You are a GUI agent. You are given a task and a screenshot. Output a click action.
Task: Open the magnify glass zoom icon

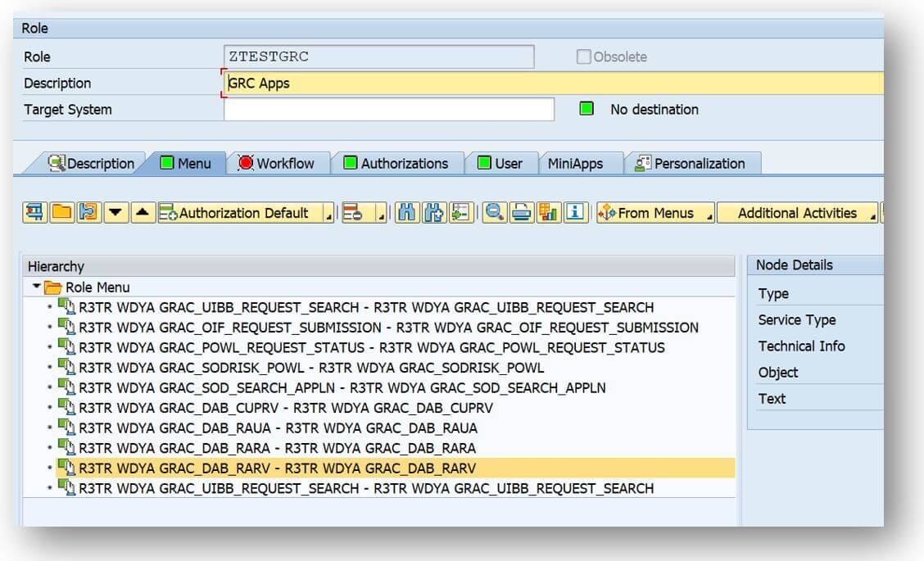495,212
